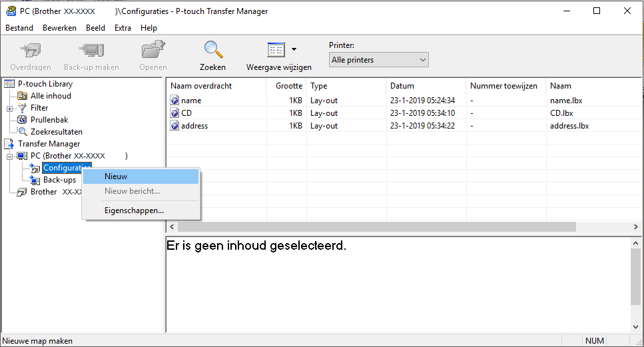This screenshot has width=644, height=347.
Task: Select the 'address' transfer name text
Action: (x=194, y=126)
